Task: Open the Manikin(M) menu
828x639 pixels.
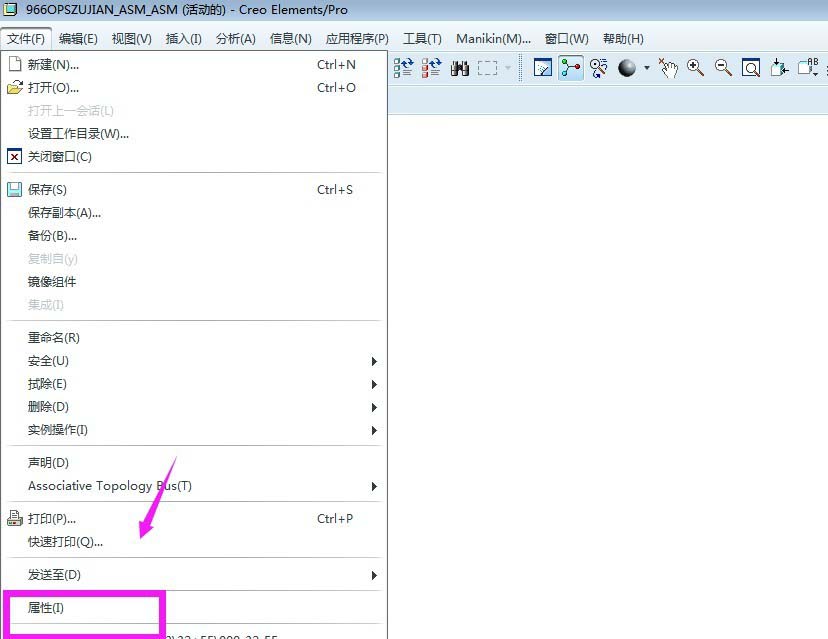Action: click(x=493, y=39)
